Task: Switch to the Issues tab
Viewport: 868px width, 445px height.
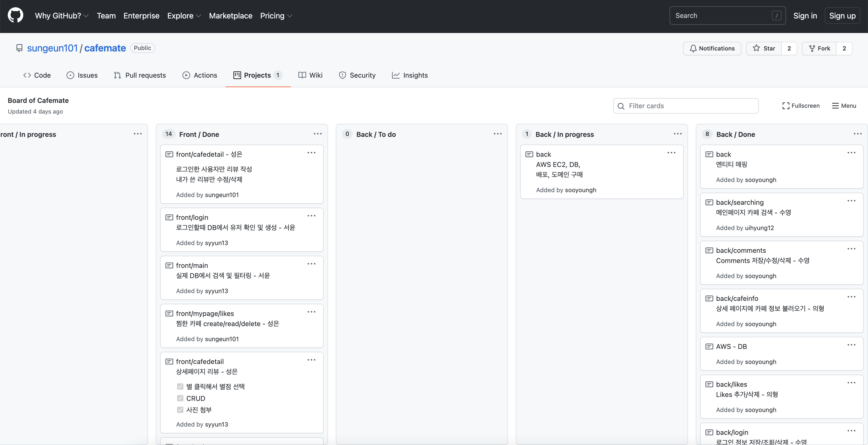Action: point(82,75)
